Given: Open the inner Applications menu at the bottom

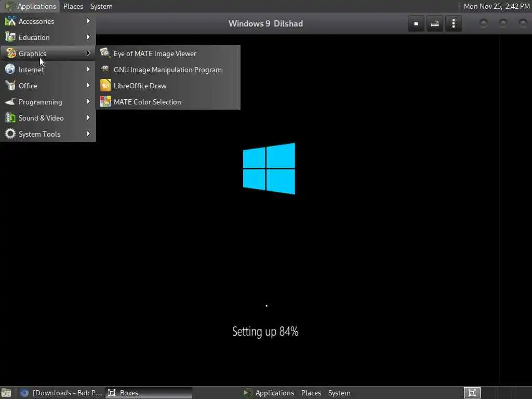Looking at the screenshot, I should point(269,393).
